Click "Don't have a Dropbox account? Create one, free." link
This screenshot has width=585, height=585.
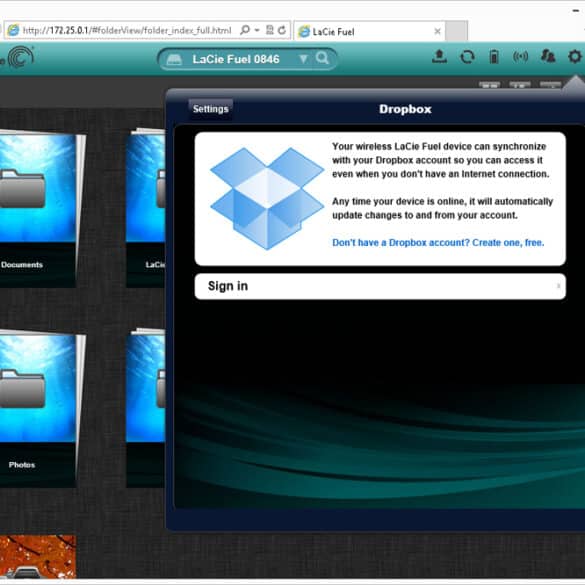pyautogui.click(x=438, y=243)
